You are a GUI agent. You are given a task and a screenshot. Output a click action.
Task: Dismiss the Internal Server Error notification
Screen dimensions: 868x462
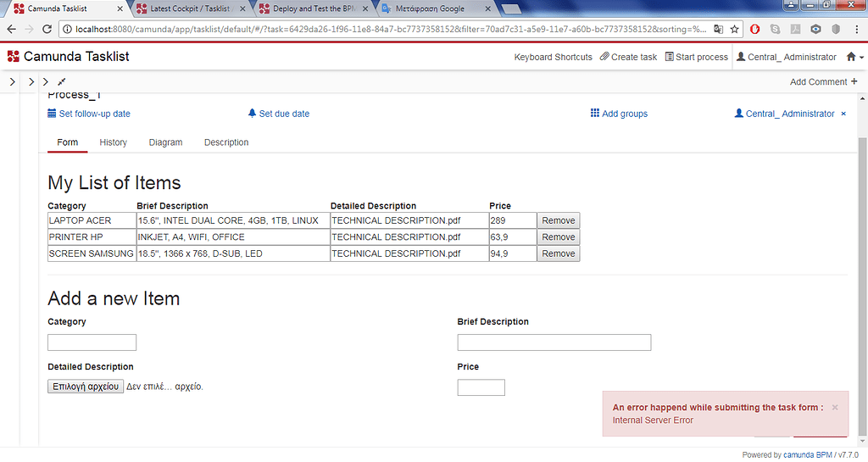click(x=835, y=407)
